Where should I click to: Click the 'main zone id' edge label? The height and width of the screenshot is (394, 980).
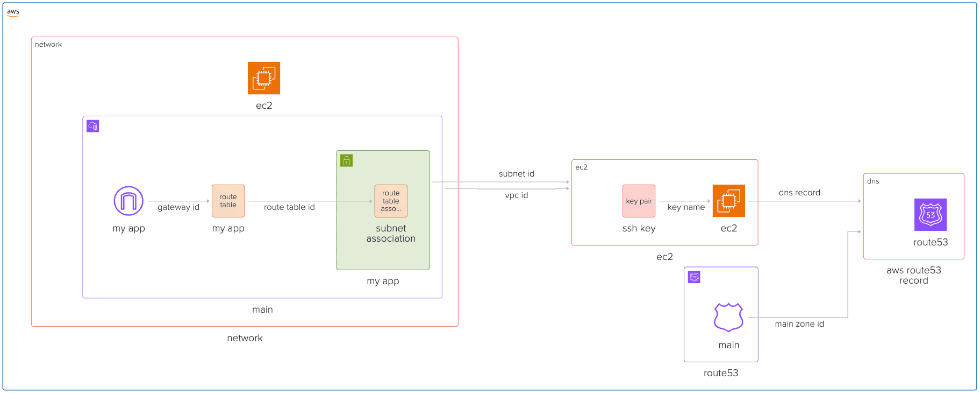pyautogui.click(x=799, y=324)
